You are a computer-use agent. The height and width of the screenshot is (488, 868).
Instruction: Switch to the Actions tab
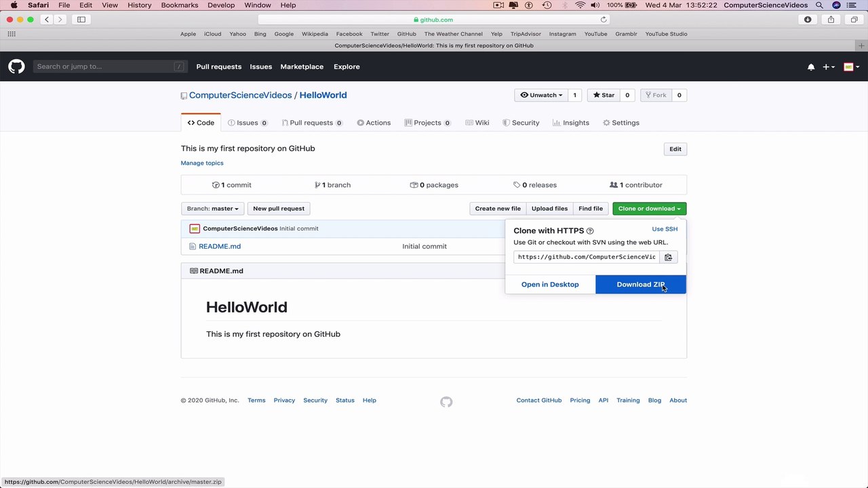(x=374, y=123)
